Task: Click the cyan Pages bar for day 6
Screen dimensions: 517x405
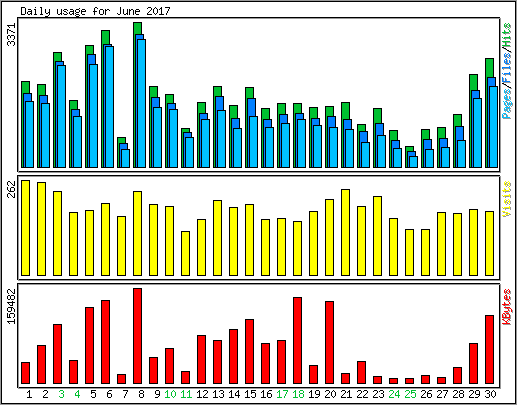Action: pyautogui.click(x=109, y=107)
